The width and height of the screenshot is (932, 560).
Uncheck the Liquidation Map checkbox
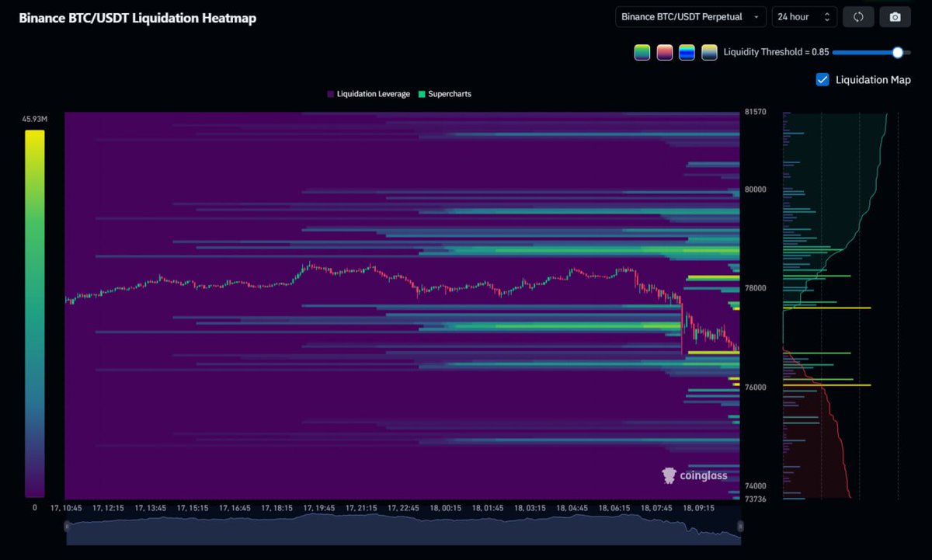tap(822, 79)
